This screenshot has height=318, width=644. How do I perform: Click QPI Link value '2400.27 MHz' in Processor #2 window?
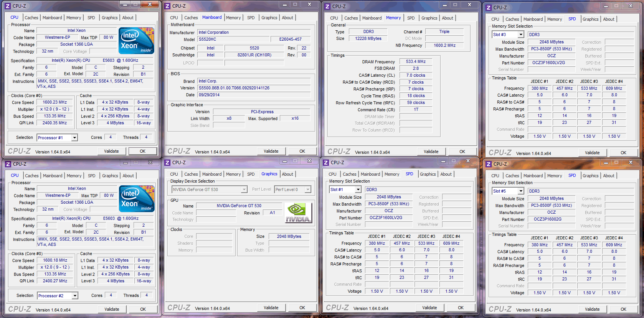click(55, 281)
